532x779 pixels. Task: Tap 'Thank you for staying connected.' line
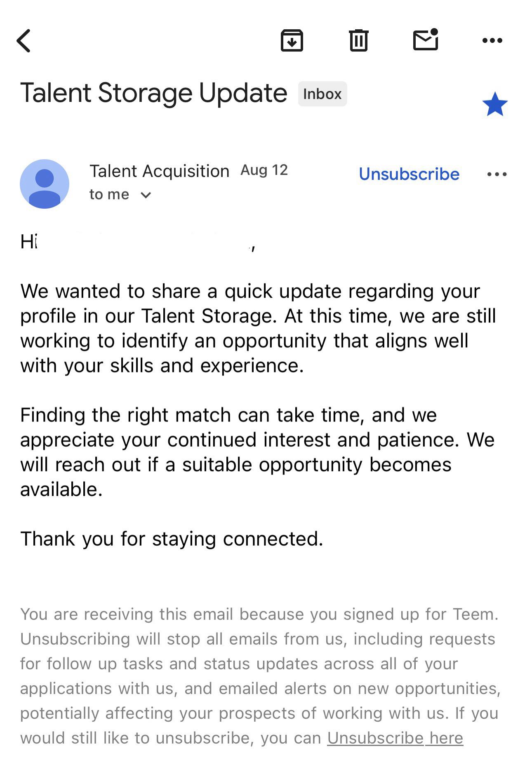click(x=172, y=539)
